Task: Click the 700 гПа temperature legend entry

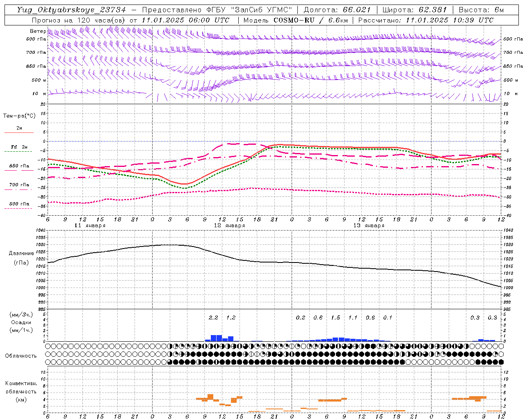Action: pos(19,185)
